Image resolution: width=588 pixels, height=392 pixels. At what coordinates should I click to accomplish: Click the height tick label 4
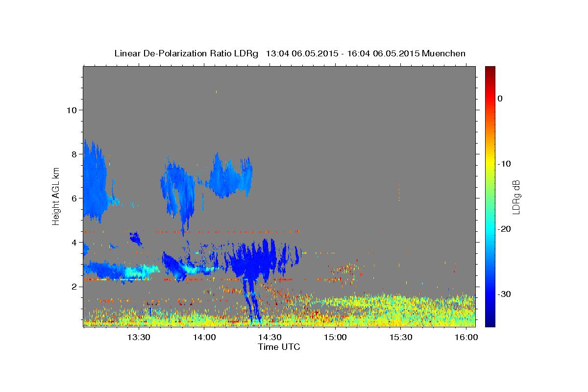[74, 242]
